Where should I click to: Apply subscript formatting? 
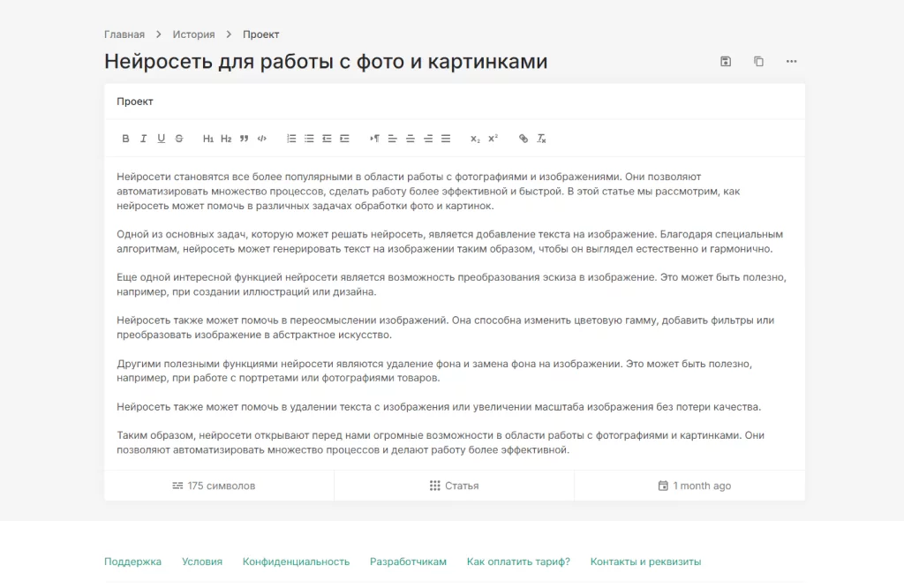tap(473, 139)
